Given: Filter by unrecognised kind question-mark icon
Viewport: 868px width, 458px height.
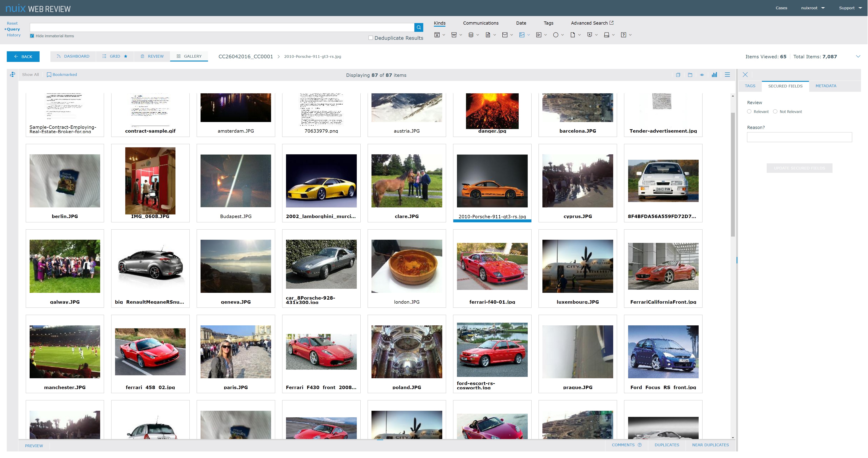Looking at the screenshot, I should (x=623, y=35).
